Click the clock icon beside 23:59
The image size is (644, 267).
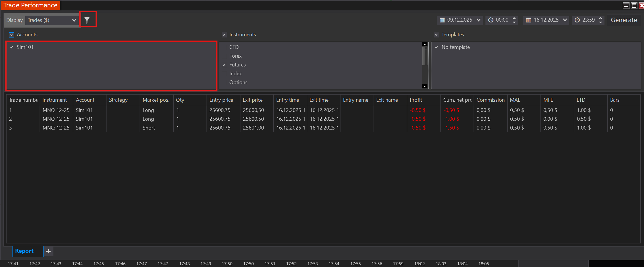[x=577, y=20]
